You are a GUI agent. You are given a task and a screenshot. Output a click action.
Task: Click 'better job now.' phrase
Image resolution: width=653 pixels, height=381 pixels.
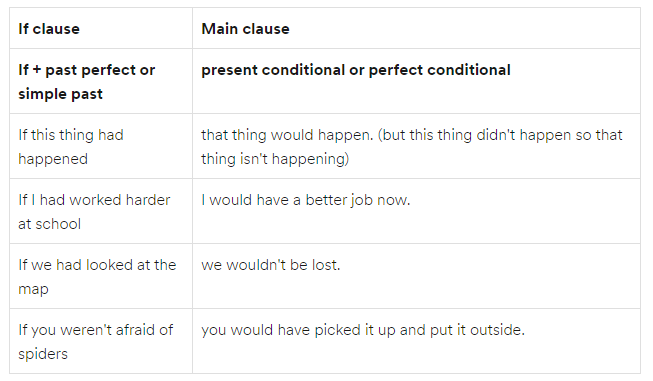pos(358,200)
